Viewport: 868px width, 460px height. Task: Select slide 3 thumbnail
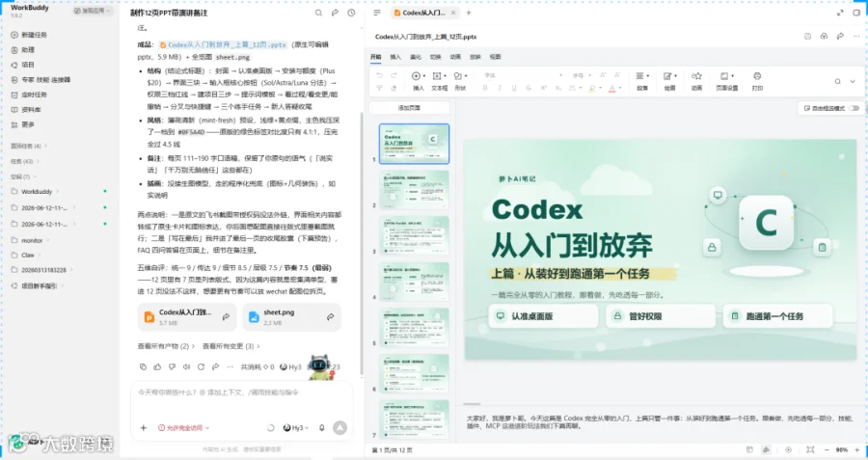(414, 234)
